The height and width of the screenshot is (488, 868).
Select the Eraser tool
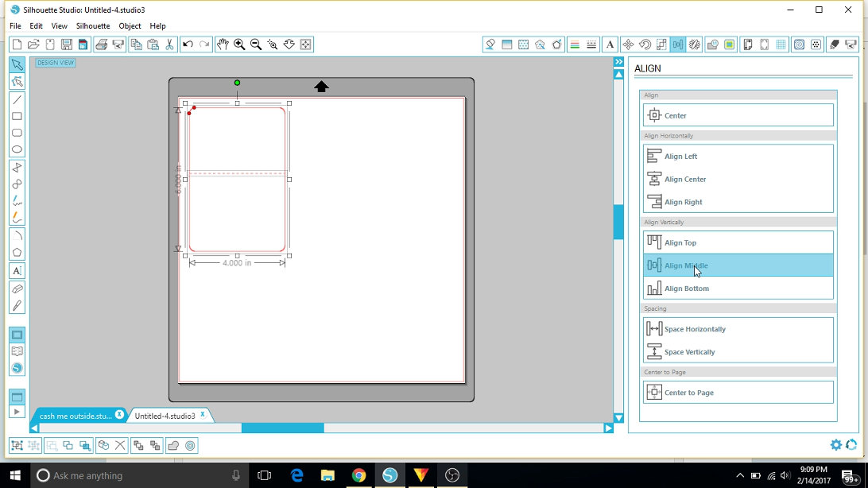pyautogui.click(x=17, y=289)
